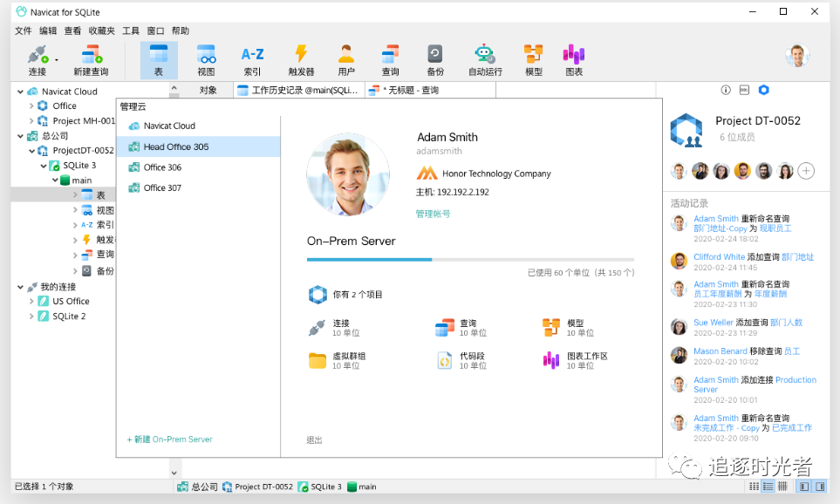Collapse the main database node

coord(55,180)
